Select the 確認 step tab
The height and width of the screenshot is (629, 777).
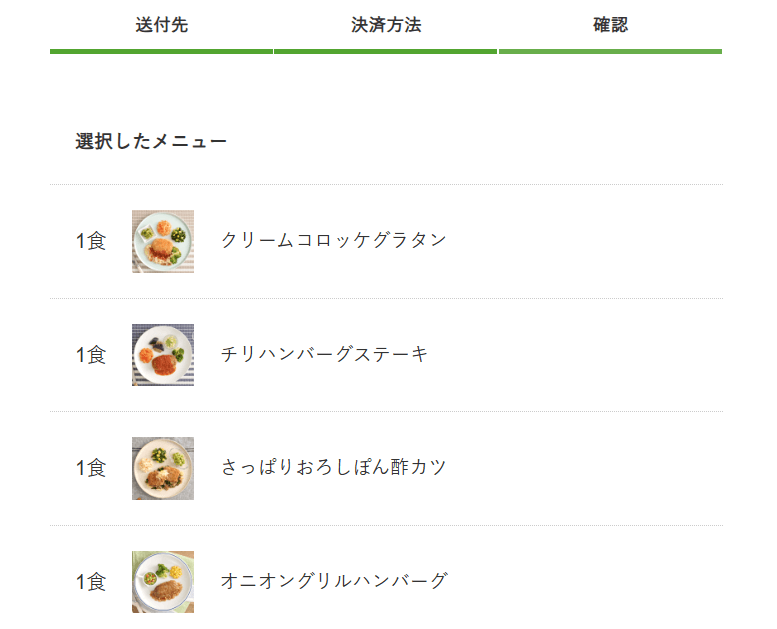[x=610, y=25]
